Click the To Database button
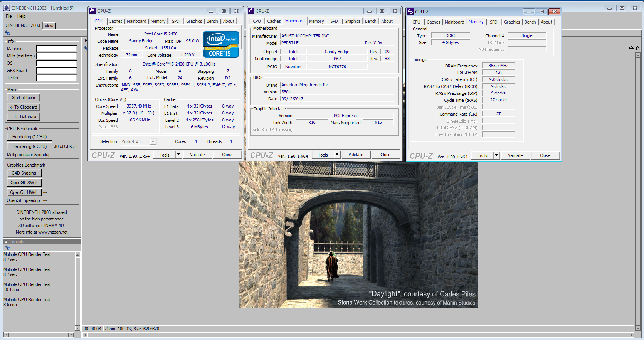The width and height of the screenshot is (644, 340). point(24,117)
